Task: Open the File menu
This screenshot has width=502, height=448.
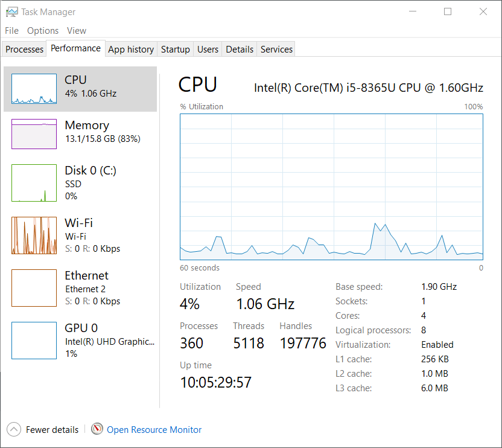Action: tap(12, 31)
